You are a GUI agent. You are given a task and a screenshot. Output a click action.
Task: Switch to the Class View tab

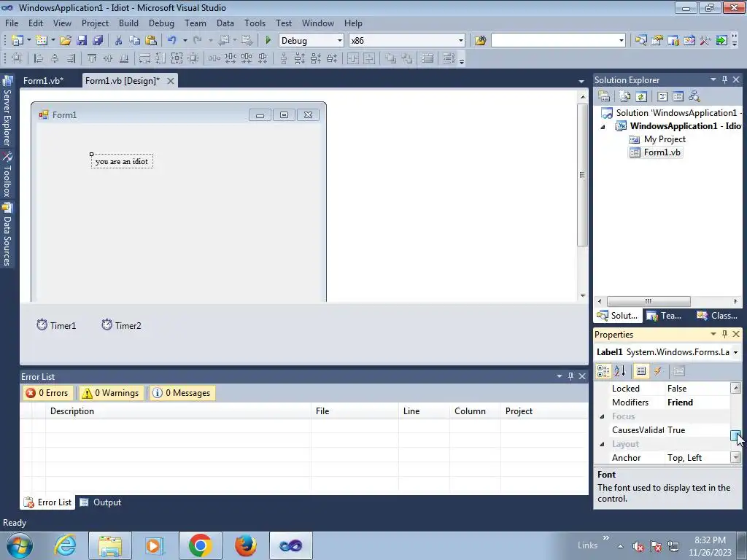pos(718,315)
